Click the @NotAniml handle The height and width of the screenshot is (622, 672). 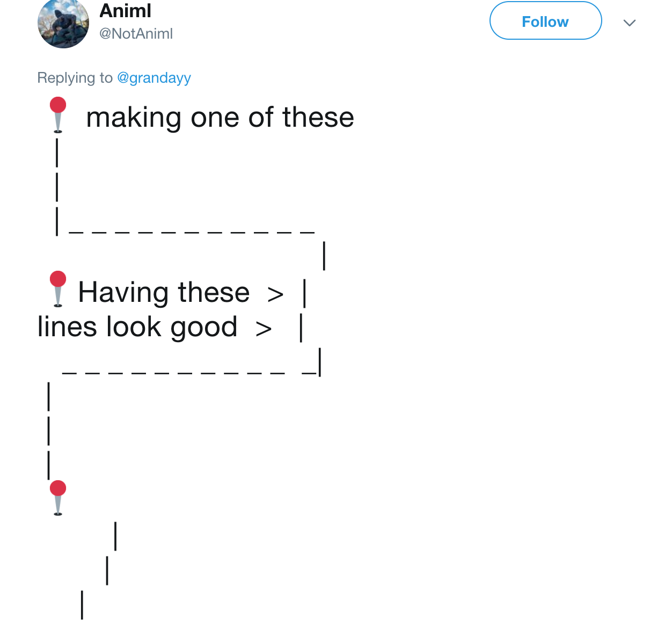(x=136, y=33)
